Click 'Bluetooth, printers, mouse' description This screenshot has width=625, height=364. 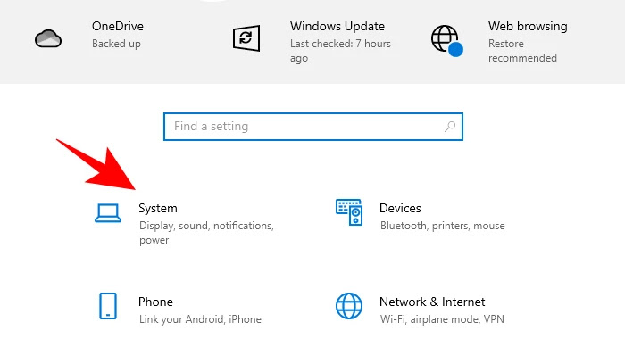click(x=443, y=226)
